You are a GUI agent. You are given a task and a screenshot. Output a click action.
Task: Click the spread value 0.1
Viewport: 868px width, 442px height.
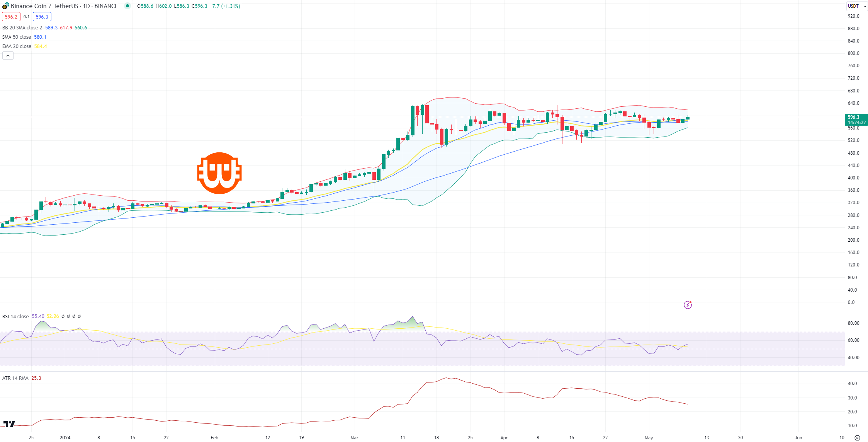click(x=27, y=17)
